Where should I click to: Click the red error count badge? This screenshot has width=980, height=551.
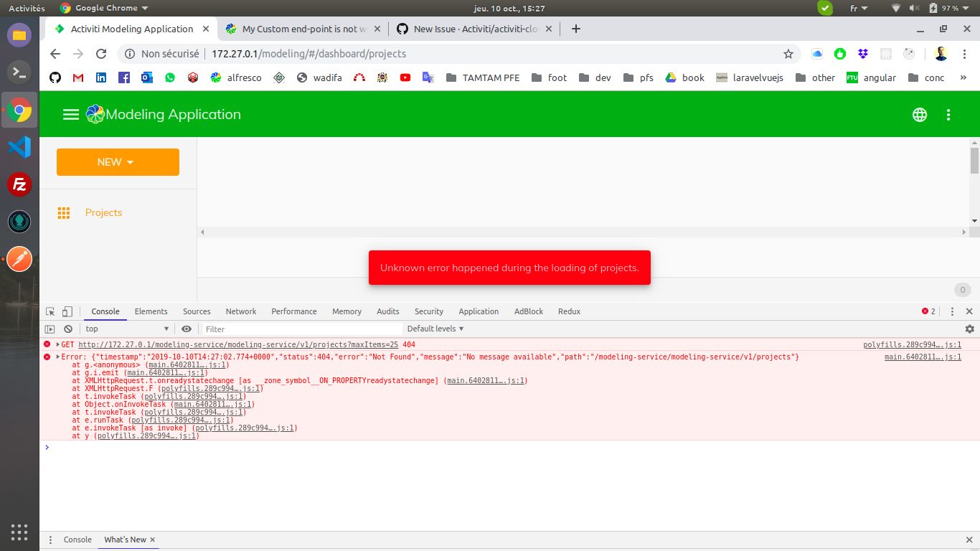click(928, 311)
